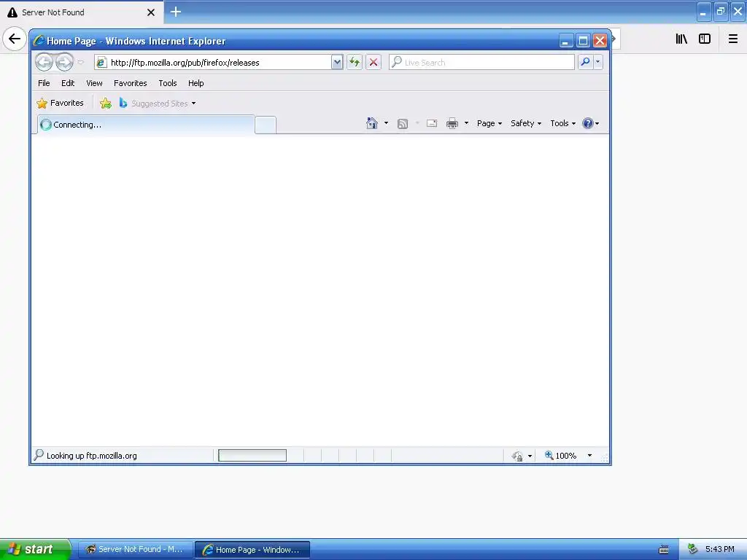Screen dimensions: 747x560
Task: Open Firefox Library icon
Action: (681, 39)
